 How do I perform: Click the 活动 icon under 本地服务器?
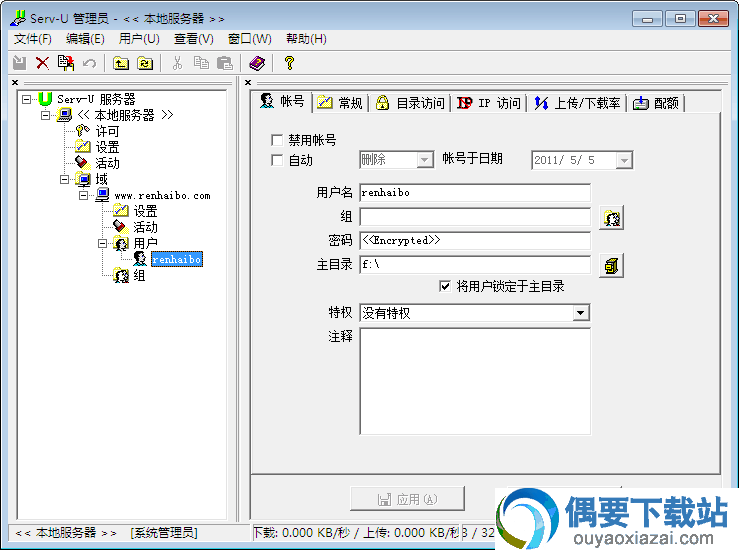(x=82, y=163)
